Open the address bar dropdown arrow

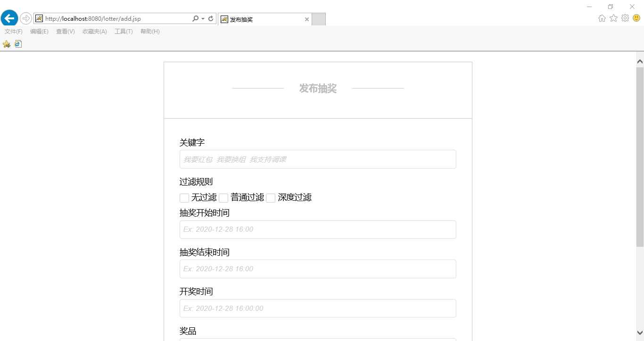(x=203, y=19)
